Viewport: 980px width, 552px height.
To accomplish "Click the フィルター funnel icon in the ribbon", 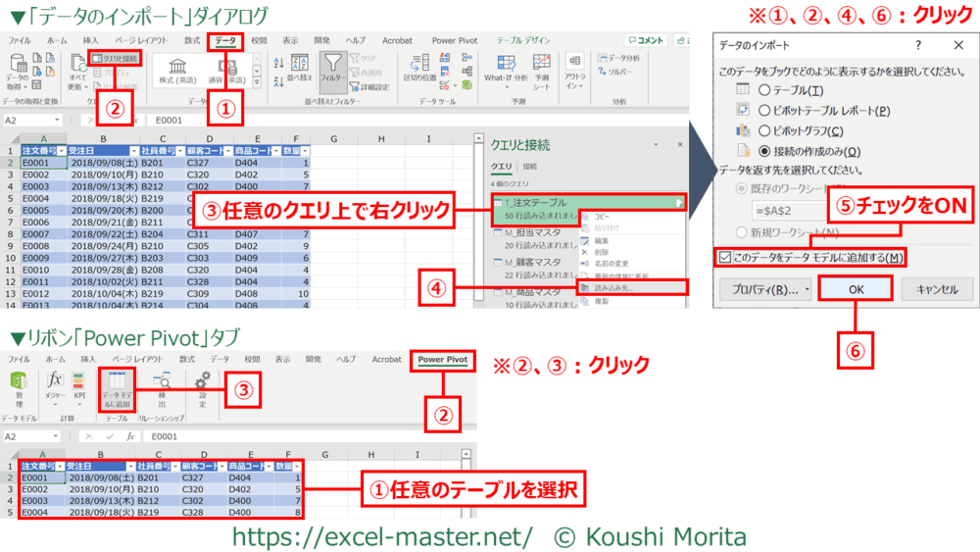I will coord(334,68).
